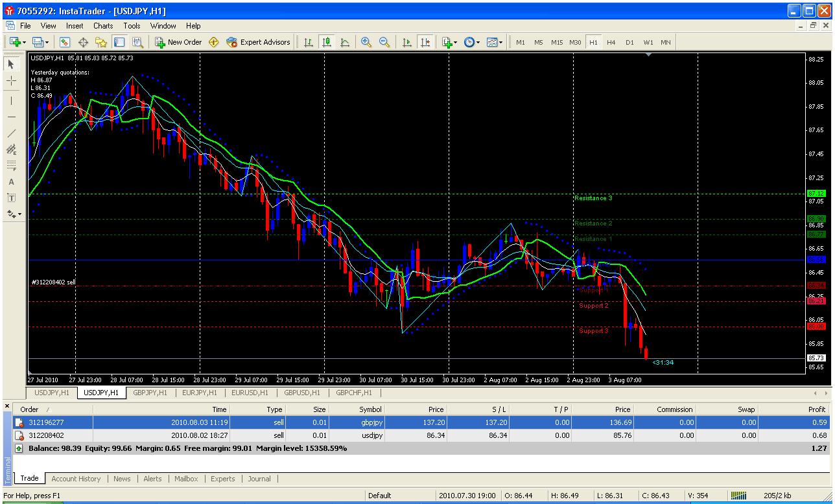The height and width of the screenshot is (504, 835).
Task: Toggle Candlesticks chart display mode
Action: tap(327, 42)
